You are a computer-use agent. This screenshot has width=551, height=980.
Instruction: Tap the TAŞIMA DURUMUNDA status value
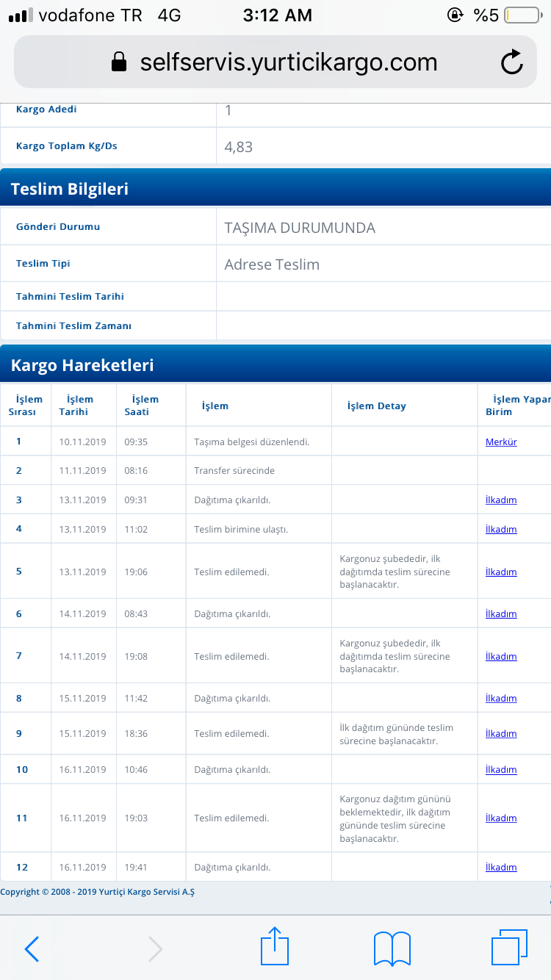click(300, 228)
